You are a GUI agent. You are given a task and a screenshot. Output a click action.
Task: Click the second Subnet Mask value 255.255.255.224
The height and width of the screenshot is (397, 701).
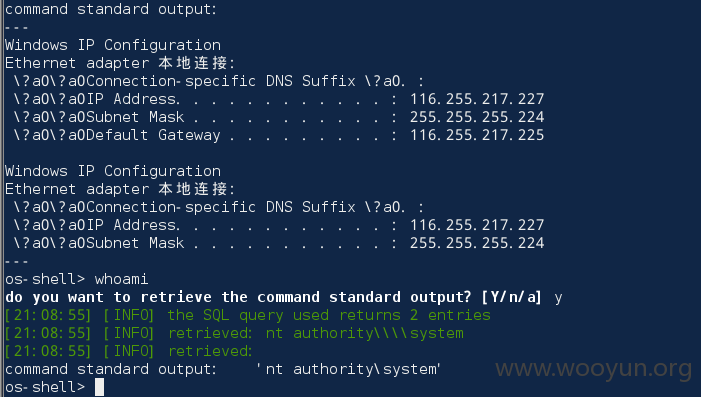click(x=477, y=243)
